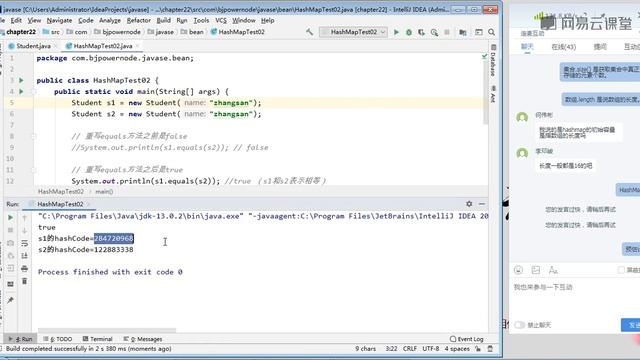Open Project Structure from the toolbar
The width and height of the screenshot is (640, 360).
click(x=463, y=32)
